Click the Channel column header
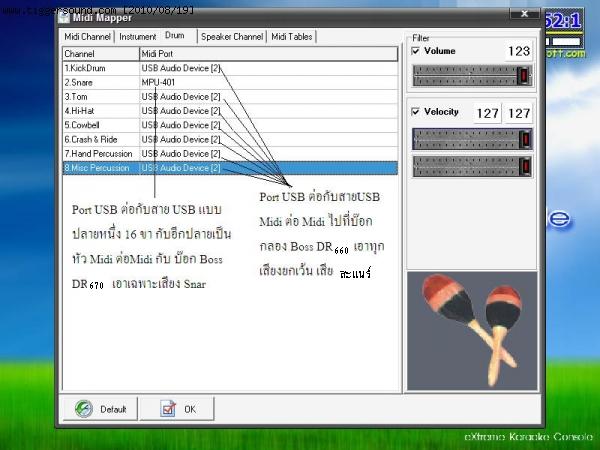Viewport: 600px width, 450px height. [x=101, y=54]
